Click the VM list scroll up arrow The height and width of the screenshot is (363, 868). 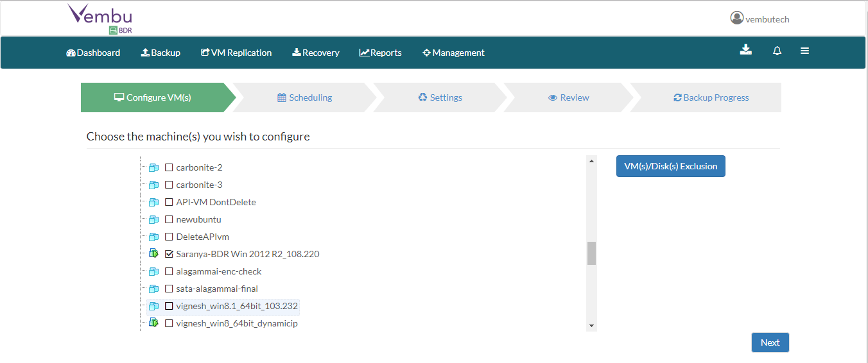[x=591, y=160]
